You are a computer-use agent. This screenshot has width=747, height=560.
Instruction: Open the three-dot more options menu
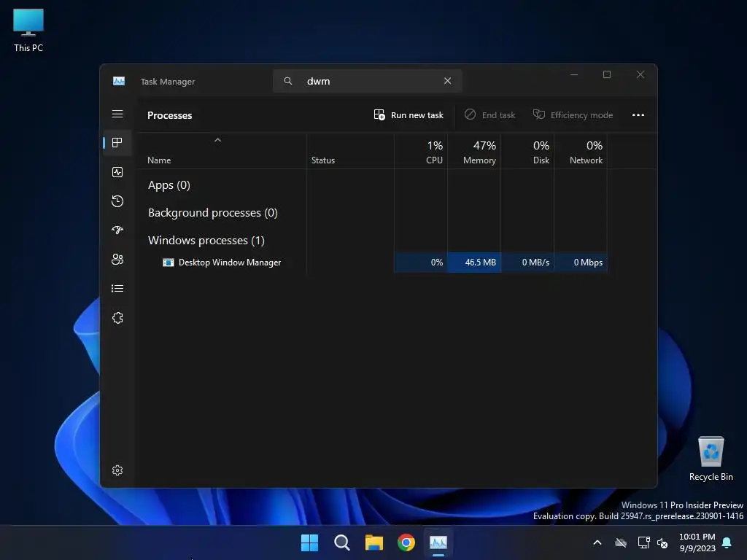click(x=638, y=114)
